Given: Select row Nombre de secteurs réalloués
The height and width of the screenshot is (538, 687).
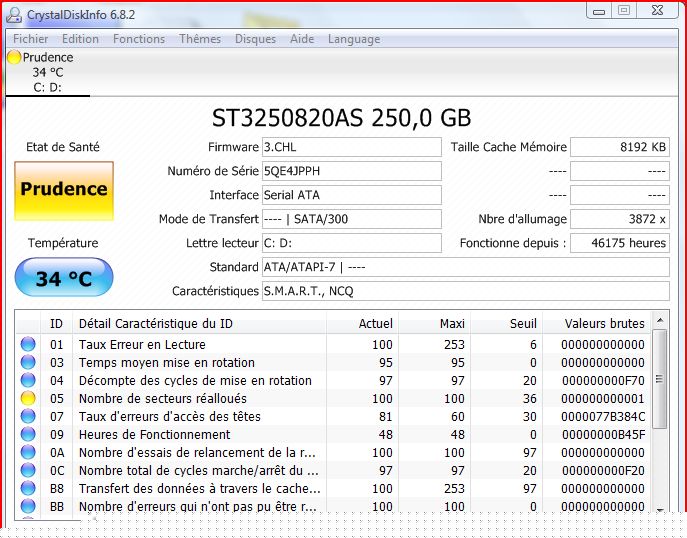Looking at the screenshot, I should 333,398.
